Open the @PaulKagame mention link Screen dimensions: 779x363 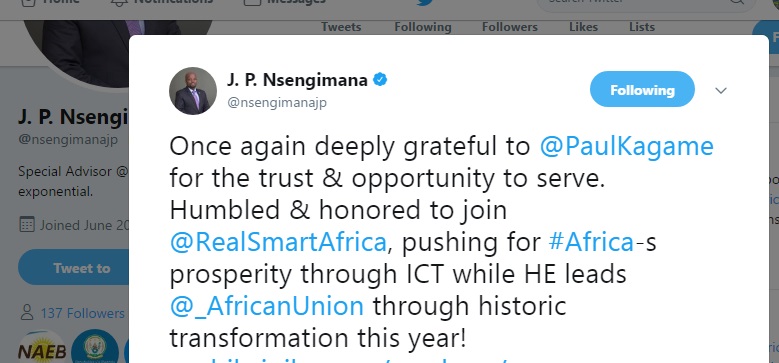point(626,146)
